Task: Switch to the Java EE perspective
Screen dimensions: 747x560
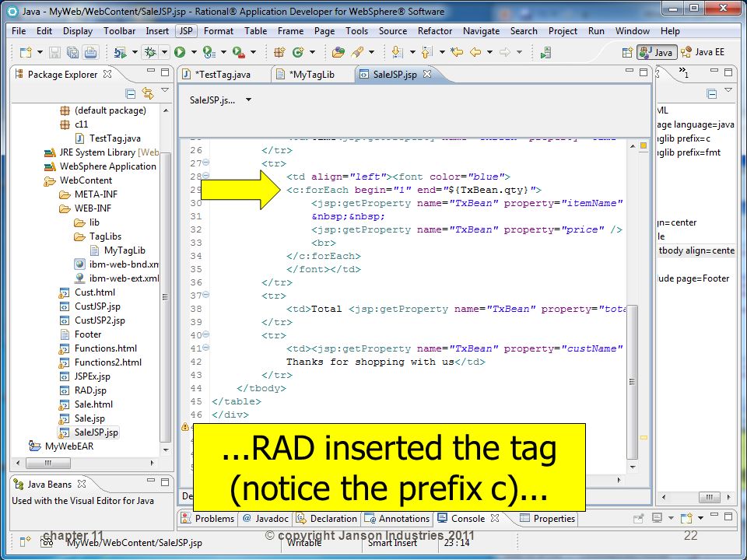Action: (703, 52)
